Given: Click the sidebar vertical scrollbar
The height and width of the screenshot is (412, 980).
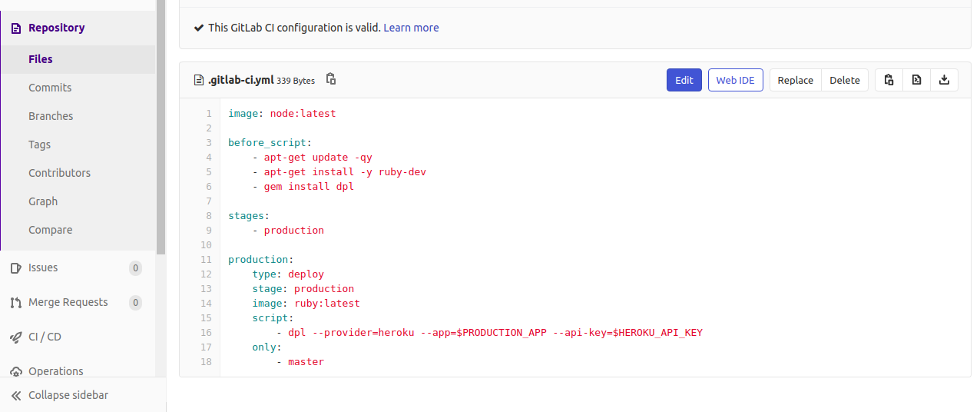Looking at the screenshot, I should click(x=161, y=127).
